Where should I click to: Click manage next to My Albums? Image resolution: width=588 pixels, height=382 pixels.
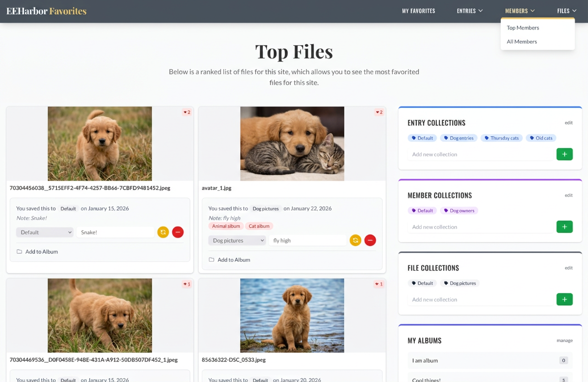pyautogui.click(x=565, y=340)
